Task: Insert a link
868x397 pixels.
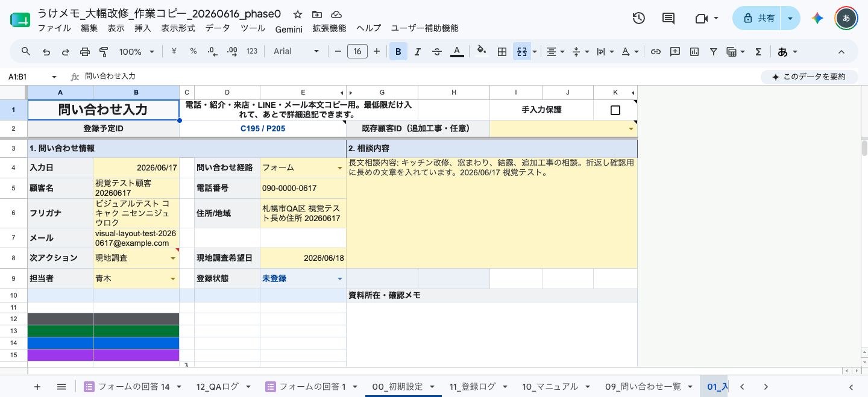Action: click(656, 52)
